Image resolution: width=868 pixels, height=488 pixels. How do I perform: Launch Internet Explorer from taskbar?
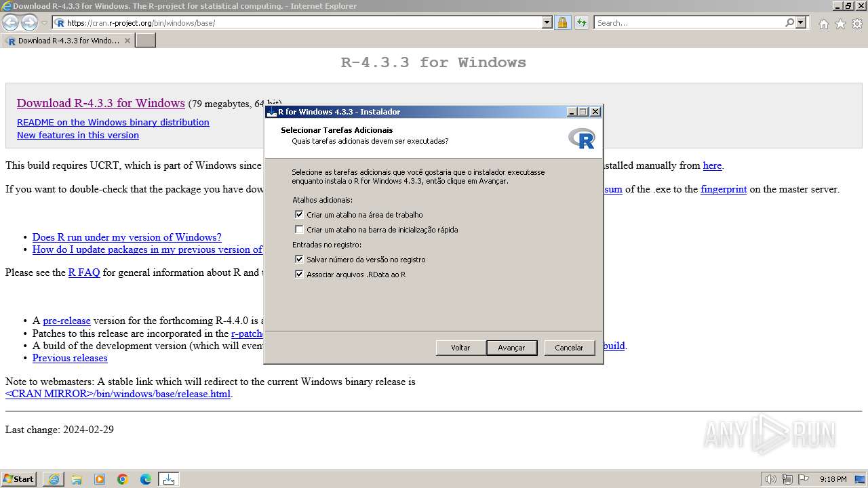(54, 479)
